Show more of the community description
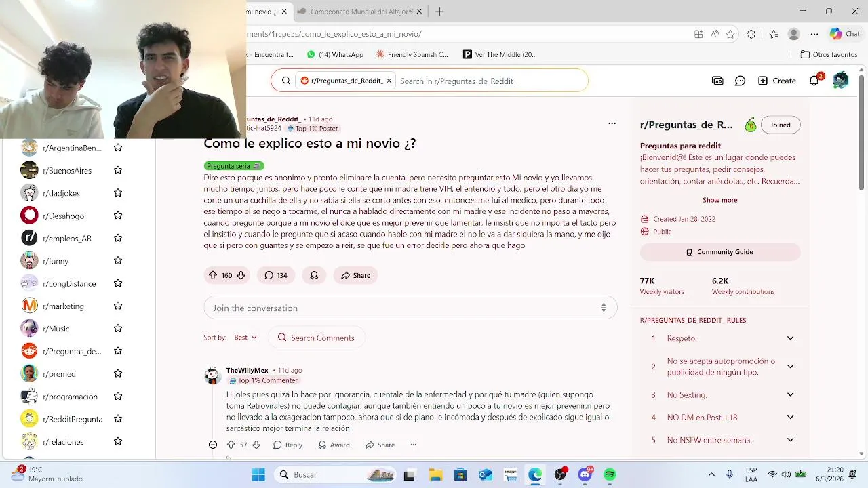 (x=719, y=200)
